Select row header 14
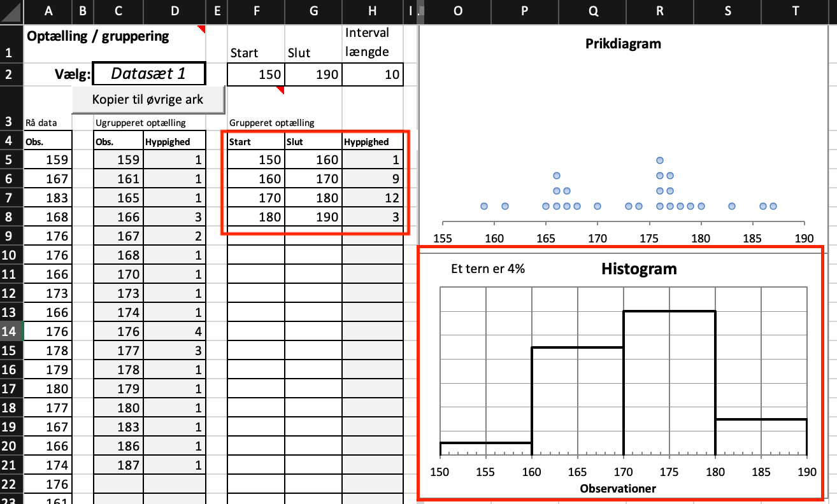Viewport: 837px width, 504px height. 11,332
